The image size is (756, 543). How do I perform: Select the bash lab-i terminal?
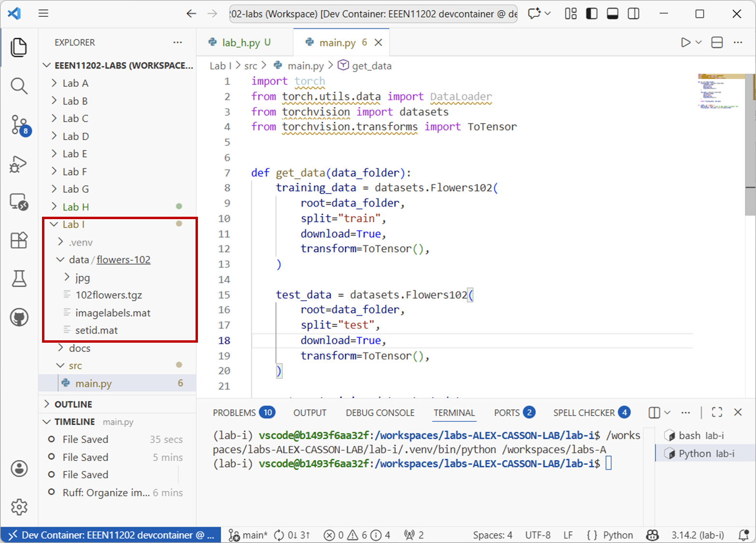point(700,435)
